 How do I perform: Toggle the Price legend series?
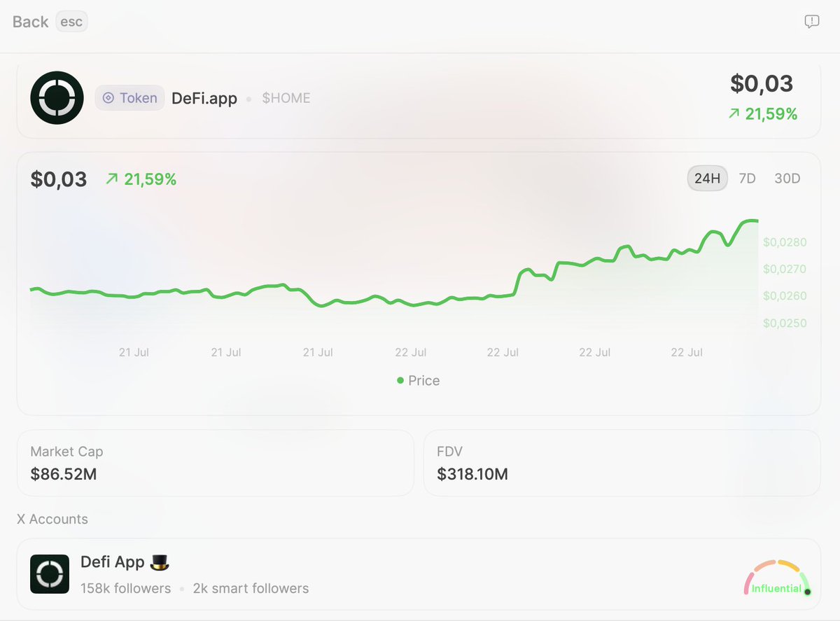418,381
